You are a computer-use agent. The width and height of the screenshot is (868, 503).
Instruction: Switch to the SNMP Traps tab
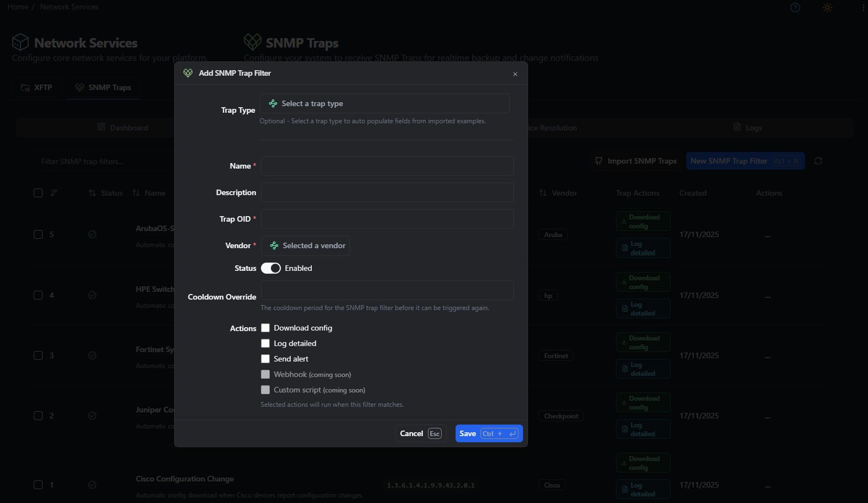tap(103, 87)
